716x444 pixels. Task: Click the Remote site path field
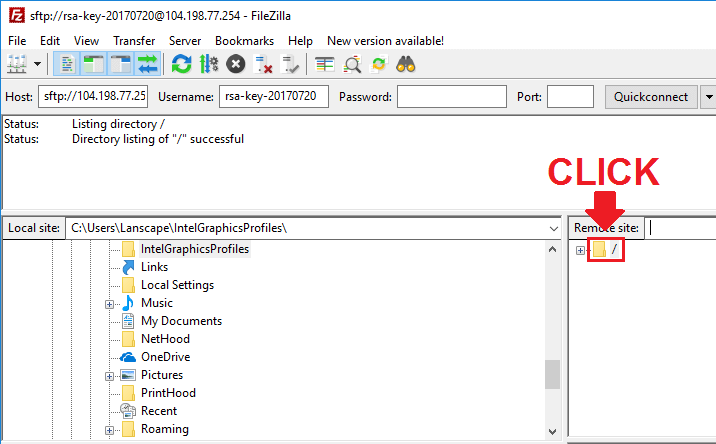[681, 228]
